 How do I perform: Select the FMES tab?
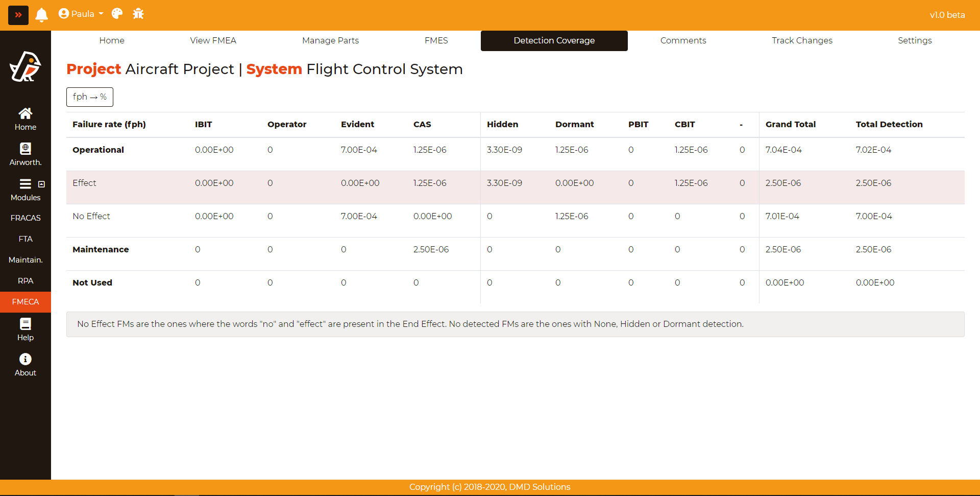(x=436, y=40)
